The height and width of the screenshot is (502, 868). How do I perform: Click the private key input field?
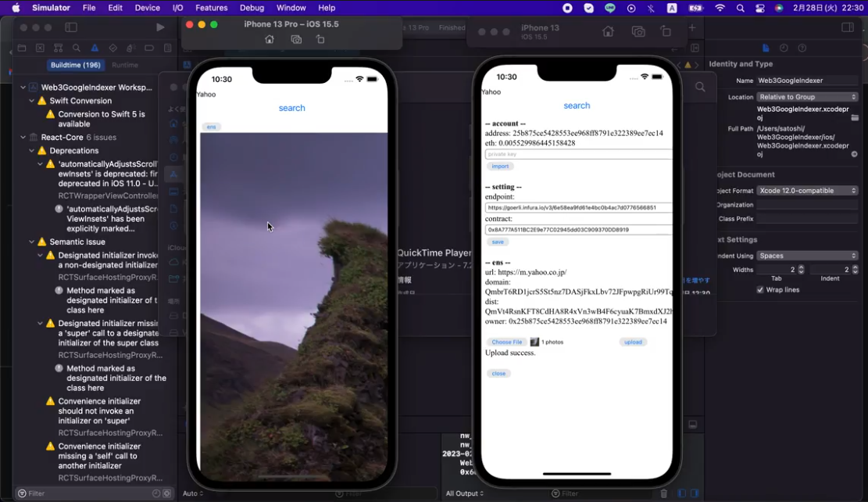click(578, 154)
